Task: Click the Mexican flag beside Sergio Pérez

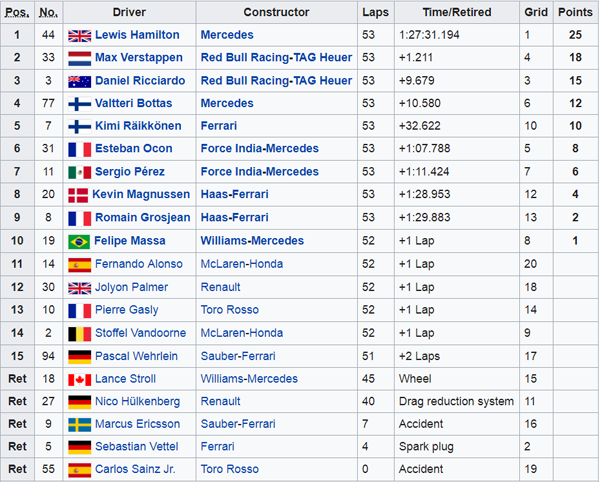Action: [80, 173]
